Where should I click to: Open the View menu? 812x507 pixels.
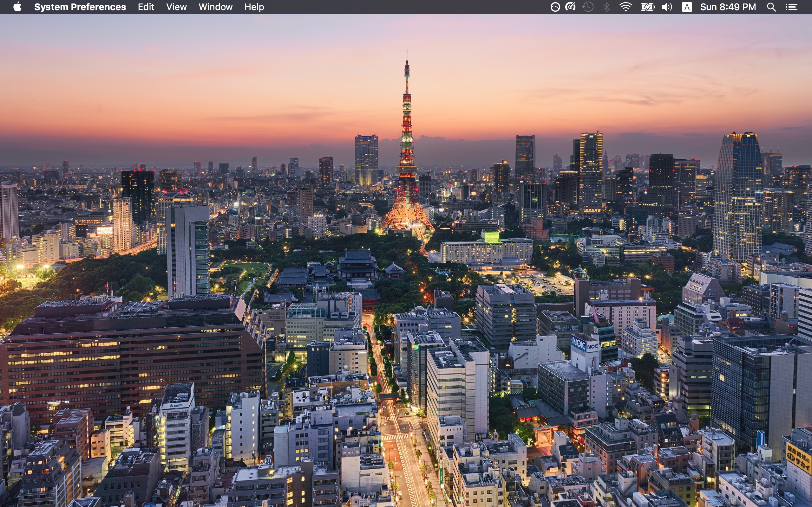[x=176, y=7]
